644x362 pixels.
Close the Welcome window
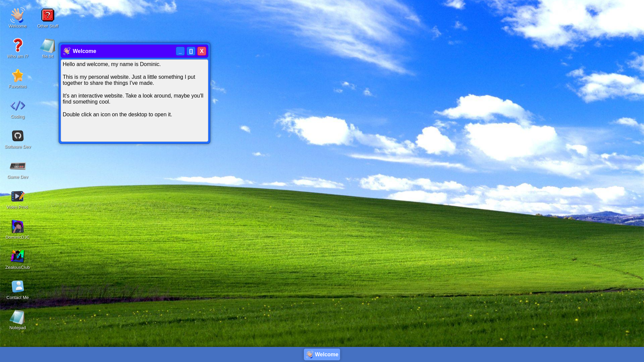coord(202,51)
